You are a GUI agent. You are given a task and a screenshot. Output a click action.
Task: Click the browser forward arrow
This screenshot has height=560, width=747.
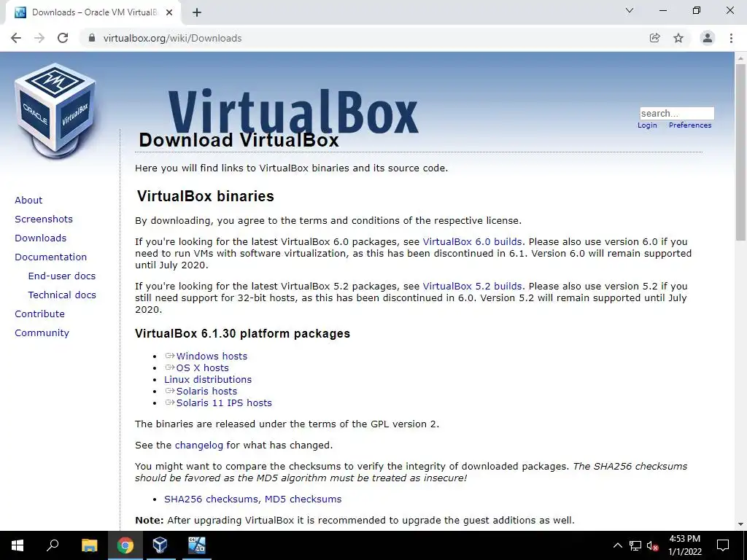tap(39, 38)
